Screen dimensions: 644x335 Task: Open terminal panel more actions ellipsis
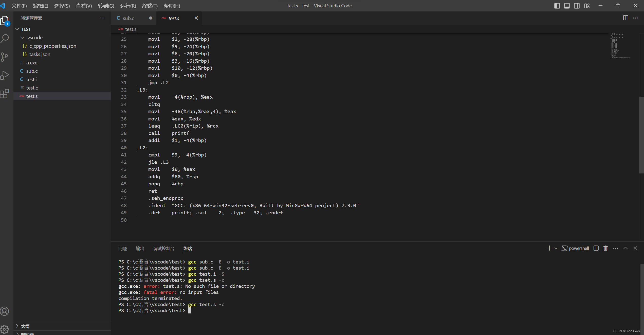pos(615,248)
